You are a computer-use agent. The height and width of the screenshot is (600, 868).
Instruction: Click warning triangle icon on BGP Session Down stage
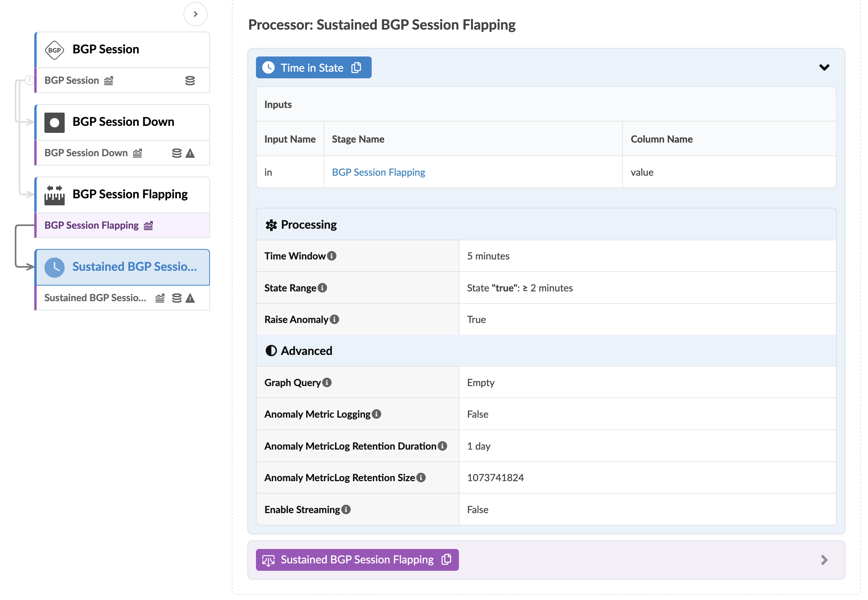point(190,153)
